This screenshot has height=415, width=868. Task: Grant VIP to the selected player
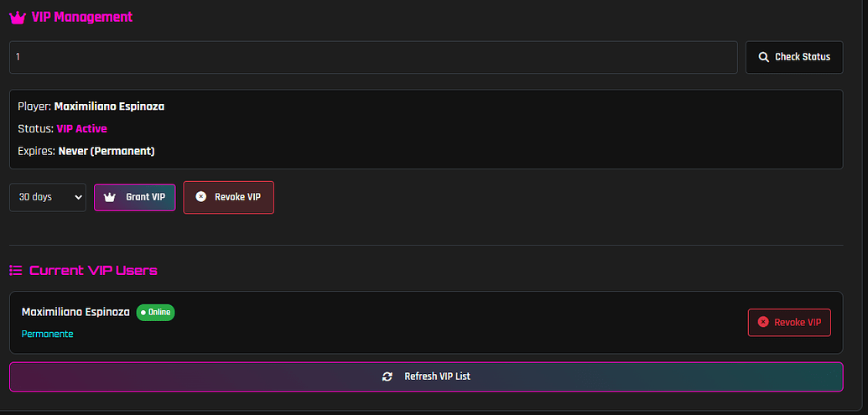click(135, 197)
